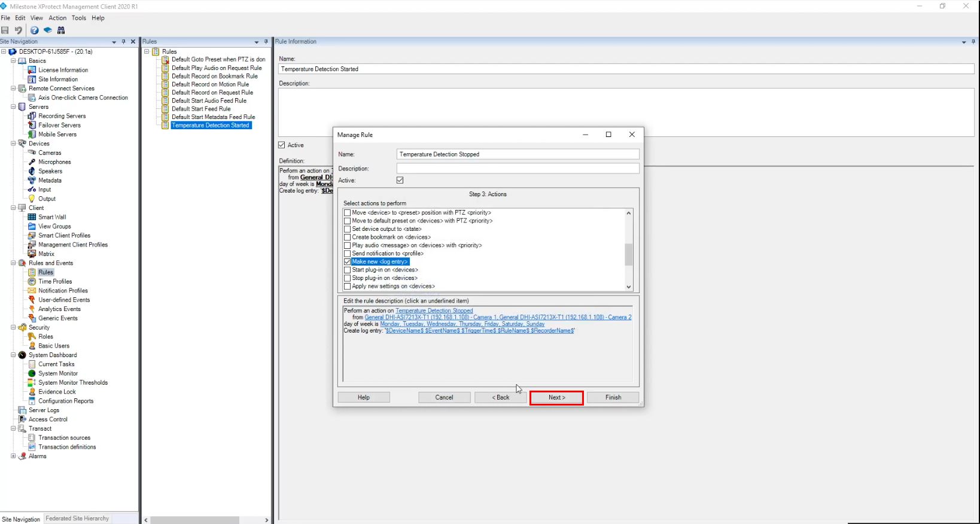Check 'Send notification to <profile>' action
Screen dimensions: 980x524
pos(348,254)
